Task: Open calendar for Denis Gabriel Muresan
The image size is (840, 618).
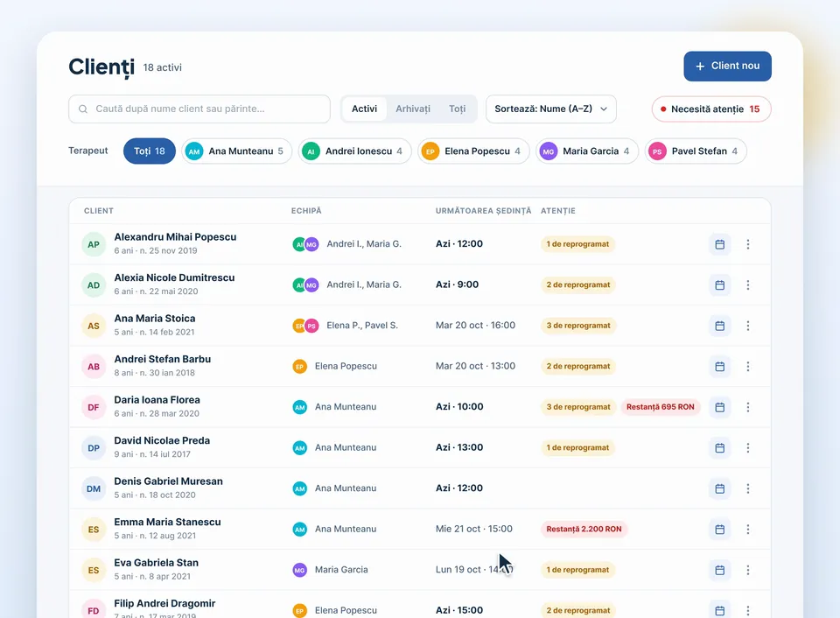Action: coord(719,488)
